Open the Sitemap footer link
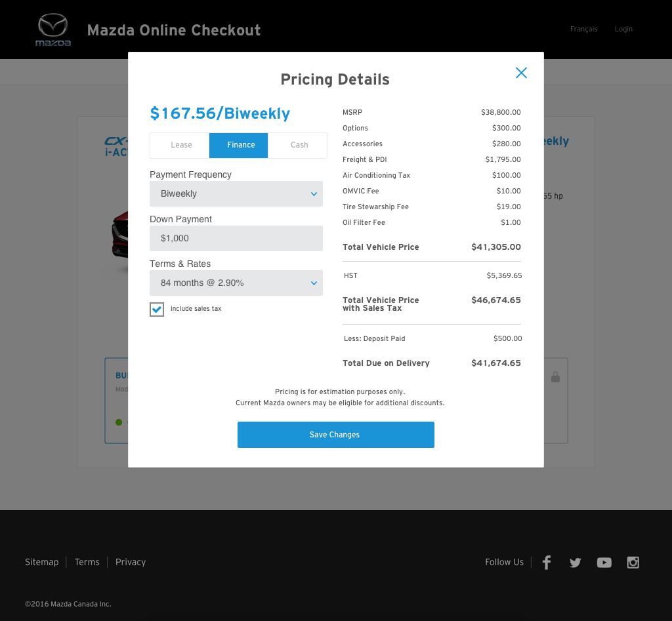 (41, 562)
